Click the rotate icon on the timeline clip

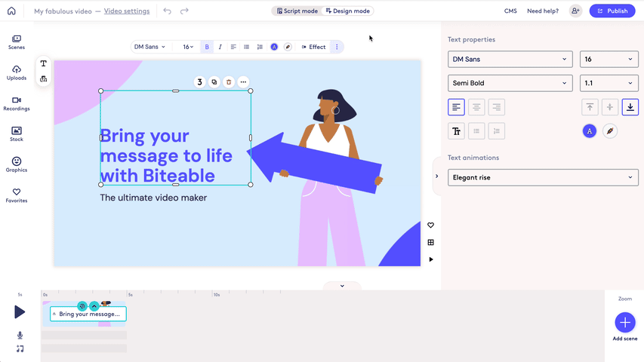click(82, 306)
